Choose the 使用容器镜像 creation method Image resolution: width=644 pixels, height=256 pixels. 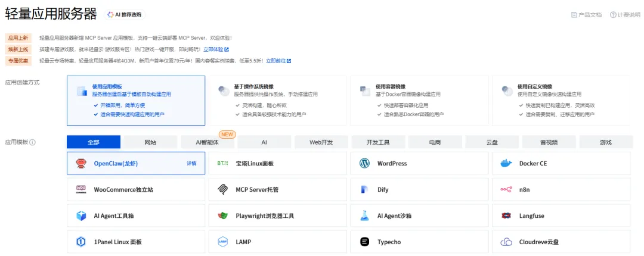point(419,101)
